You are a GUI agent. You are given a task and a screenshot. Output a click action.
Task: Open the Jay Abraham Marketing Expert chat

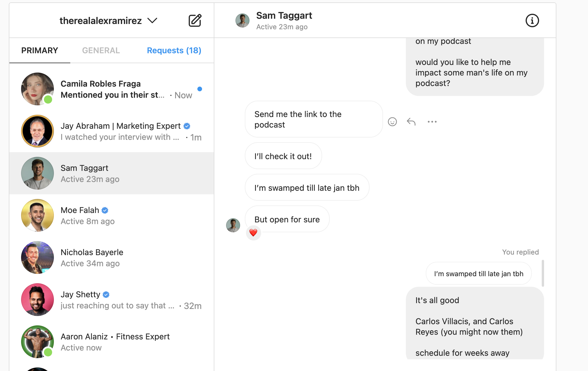112,131
